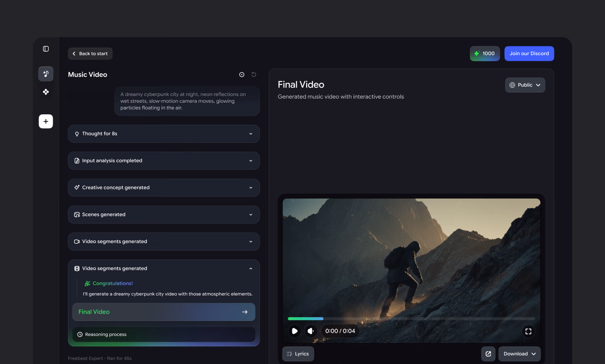The width and height of the screenshot is (605, 364).
Task: Open the four-diamond apps sidebar icon
Action: pyautogui.click(x=46, y=92)
